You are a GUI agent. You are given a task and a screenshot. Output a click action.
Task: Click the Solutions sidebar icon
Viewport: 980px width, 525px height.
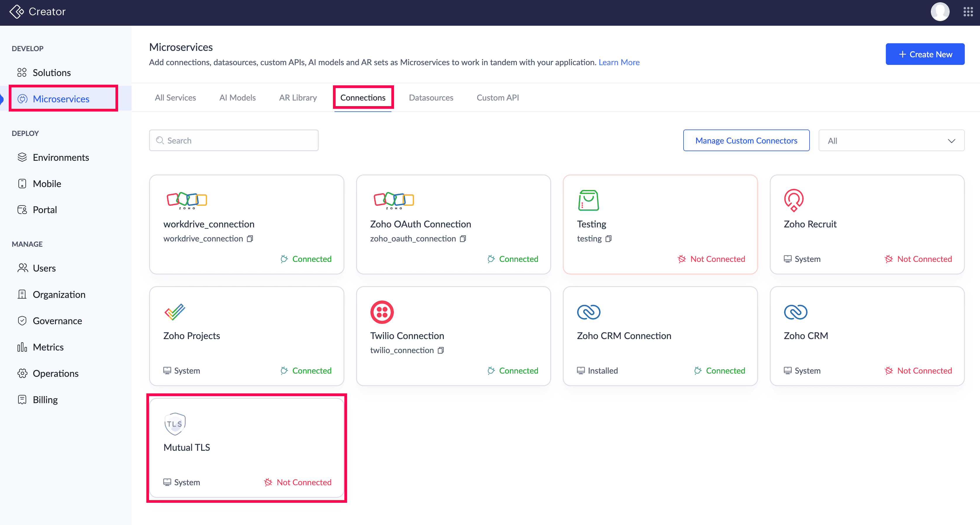pyautogui.click(x=22, y=72)
